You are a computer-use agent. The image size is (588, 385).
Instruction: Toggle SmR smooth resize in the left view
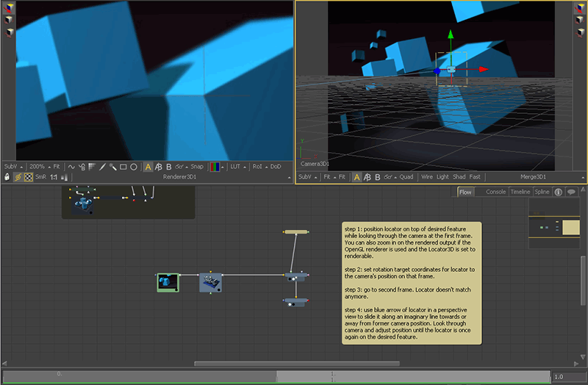point(40,177)
